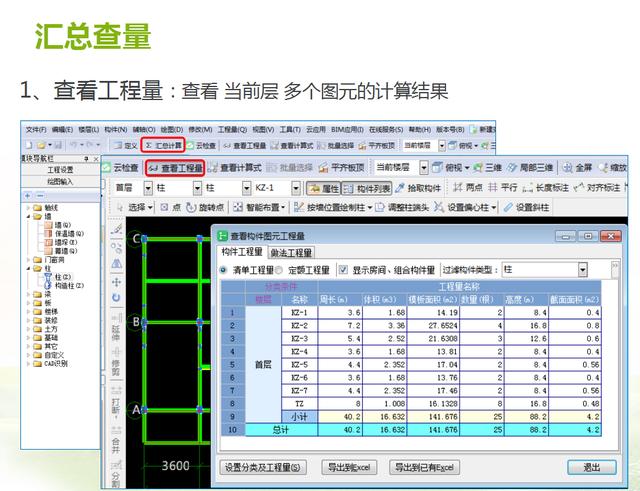The image size is (640, 491).
Task: Toggle 显示房间、组合构件量 checkbox
Action: [343, 270]
